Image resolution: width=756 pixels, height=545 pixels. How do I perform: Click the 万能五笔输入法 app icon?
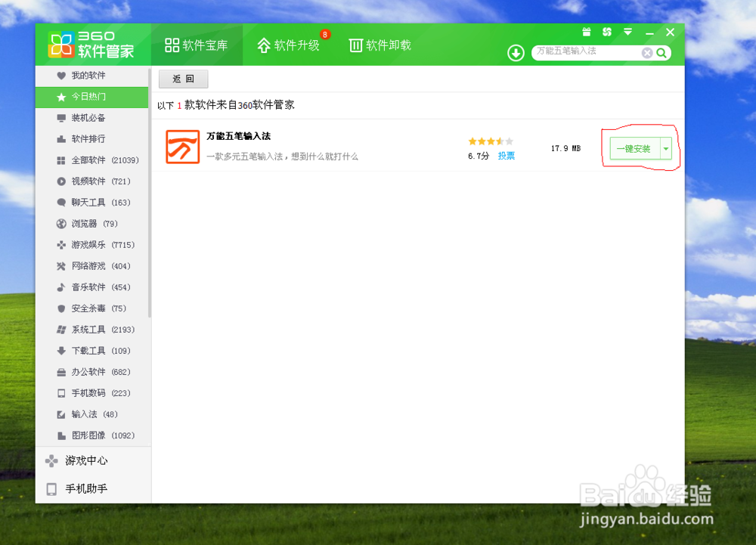183,147
